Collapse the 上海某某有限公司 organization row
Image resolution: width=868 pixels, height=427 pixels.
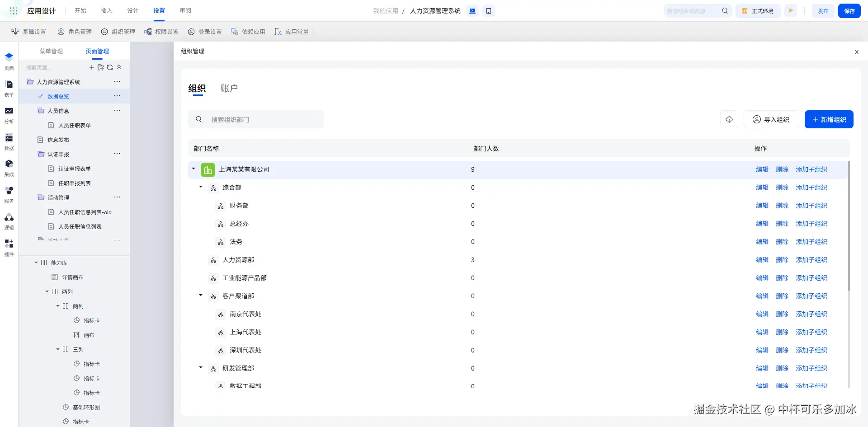click(x=193, y=169)
